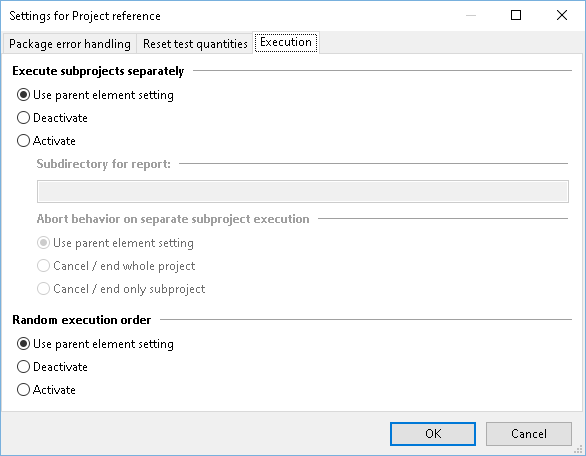
Task: Select Cancel / end whole project option
Action: tap(116, 266)
